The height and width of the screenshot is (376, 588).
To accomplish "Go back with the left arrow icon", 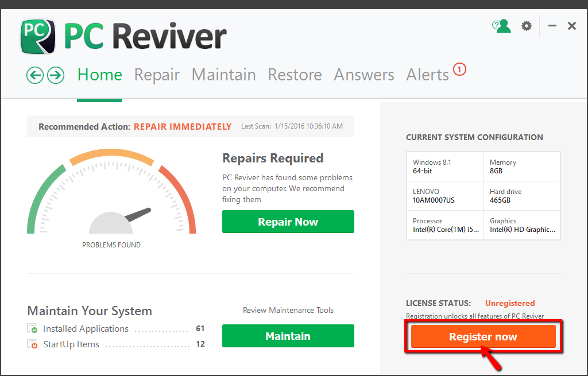I will [x=35, y=75].
